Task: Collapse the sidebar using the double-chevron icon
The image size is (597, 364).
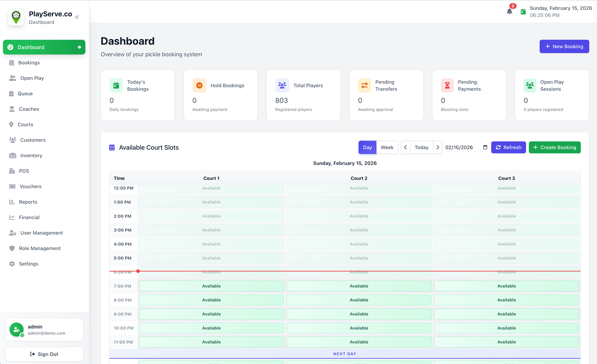Action: click(77, 17)
